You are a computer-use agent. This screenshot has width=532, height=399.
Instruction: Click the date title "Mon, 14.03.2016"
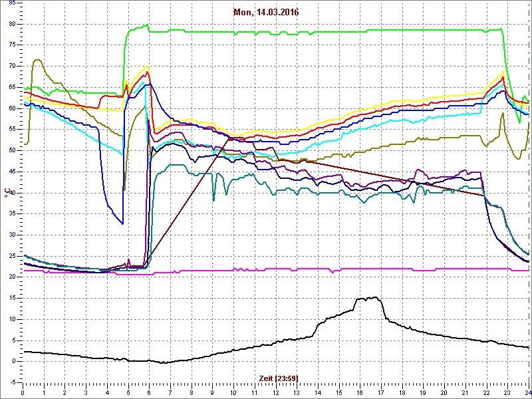266,13
